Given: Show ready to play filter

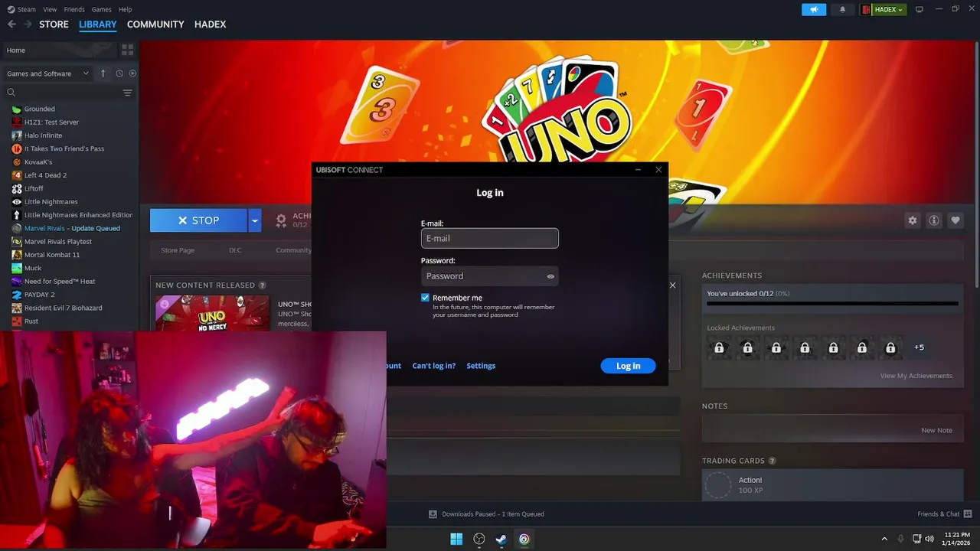Looking at the screenshot, I should 132,73.
